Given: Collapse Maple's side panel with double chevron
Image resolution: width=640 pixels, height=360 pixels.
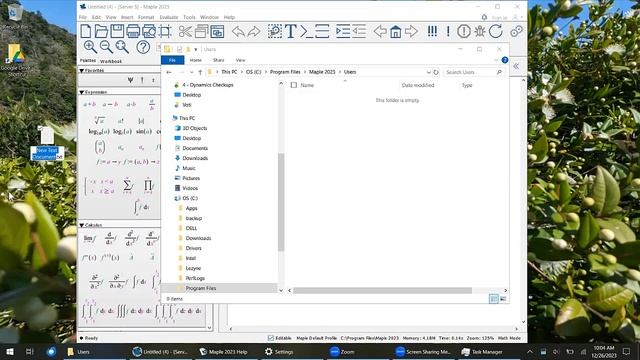Looking at the screenshot, I should pyautogui.click(x=516, y=66).
